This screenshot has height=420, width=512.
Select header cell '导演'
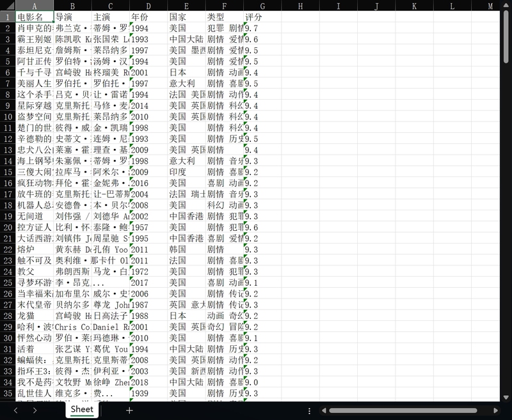point(72,17)
